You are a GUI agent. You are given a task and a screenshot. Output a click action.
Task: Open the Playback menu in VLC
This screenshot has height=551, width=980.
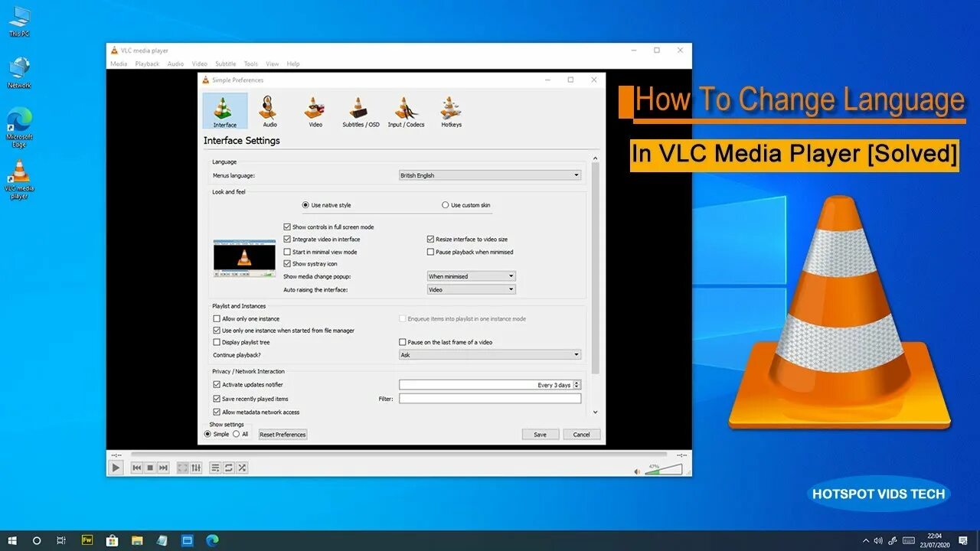click(147, 64)
